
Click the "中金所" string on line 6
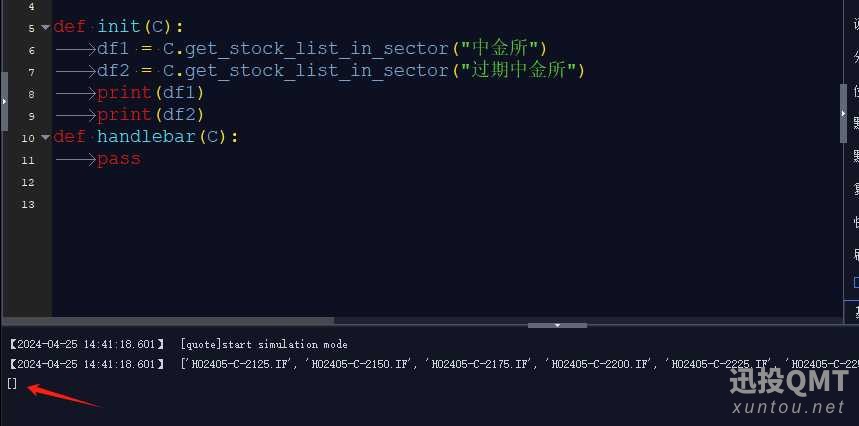click(x=499, y=49)
